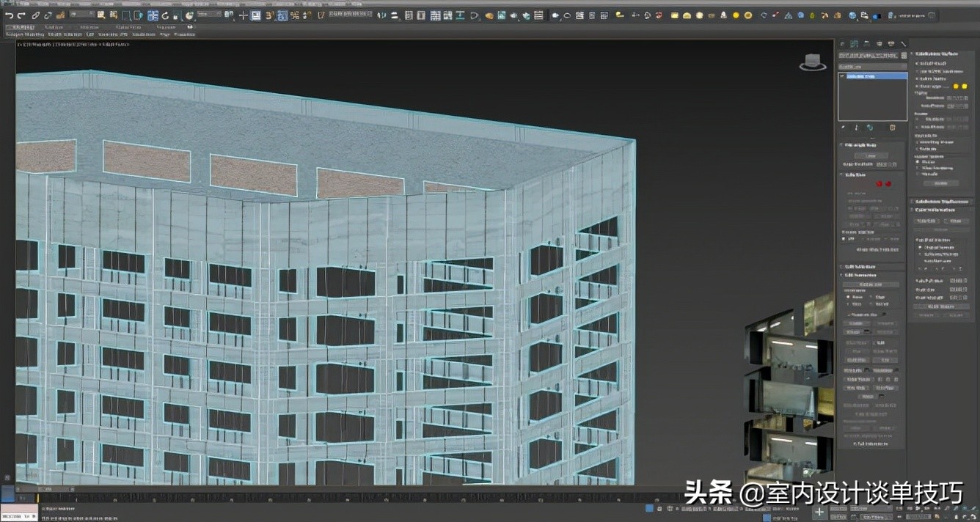
Task: Activate the Select and Link tool
Action: click(35, 14)
